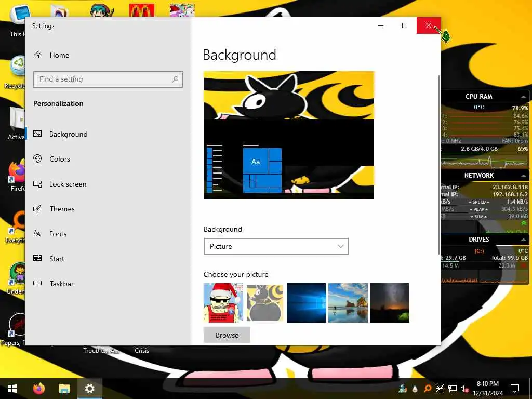Click the network tray icon
The width and height of the screenshot is (532, 399).
[453, 389]
